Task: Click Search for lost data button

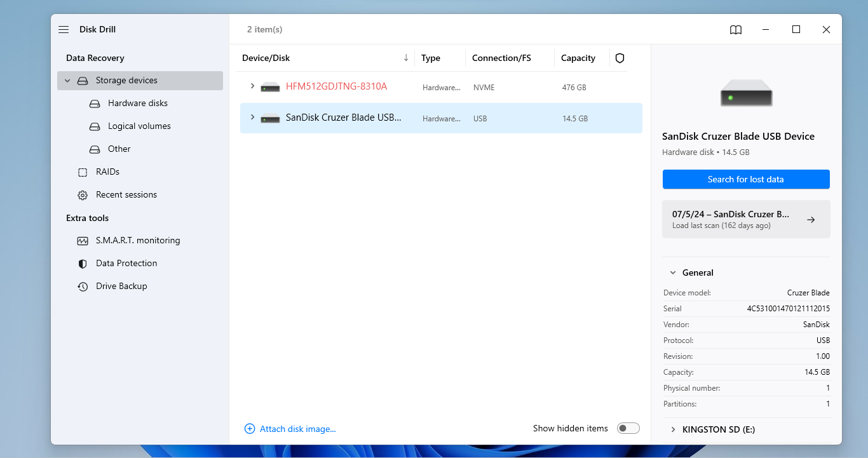Action: 746,179
